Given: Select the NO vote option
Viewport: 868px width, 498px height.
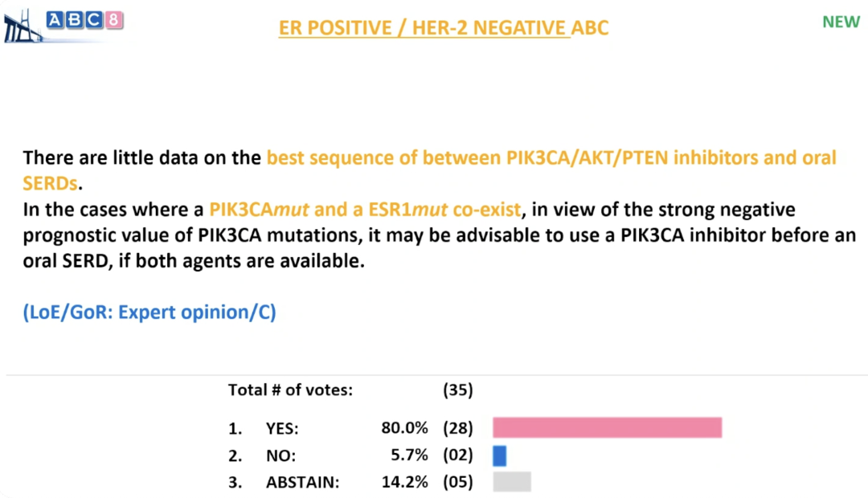Looking at the screenshot, I should [x=280, y=455].
